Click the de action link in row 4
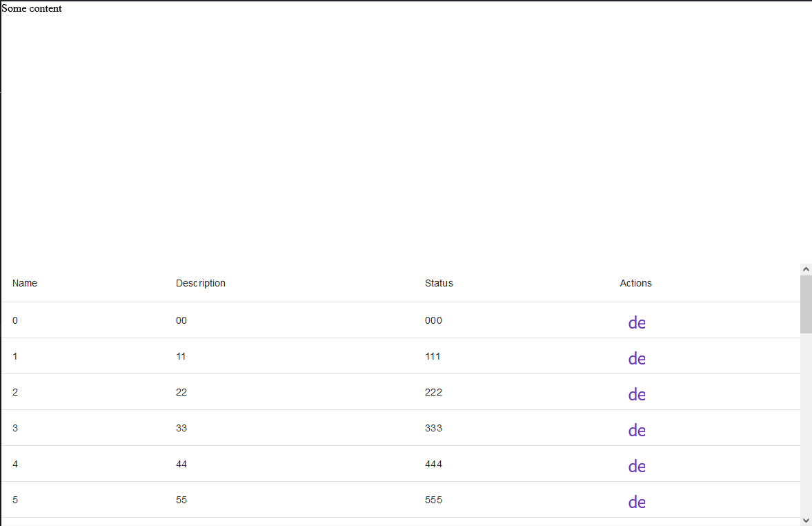Screen dimensions: 812x526 (x=637, y=466)
